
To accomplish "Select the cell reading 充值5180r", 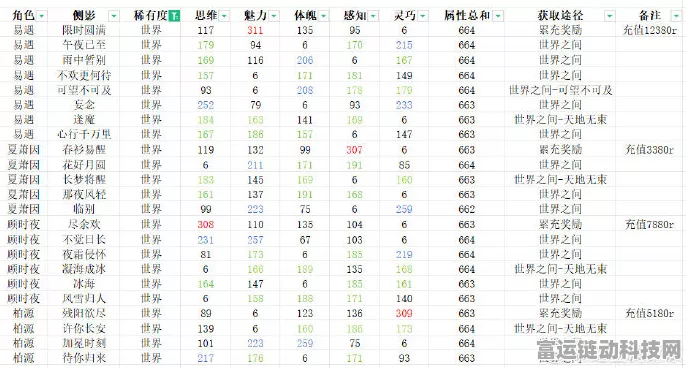I will [x=650, y=313].
